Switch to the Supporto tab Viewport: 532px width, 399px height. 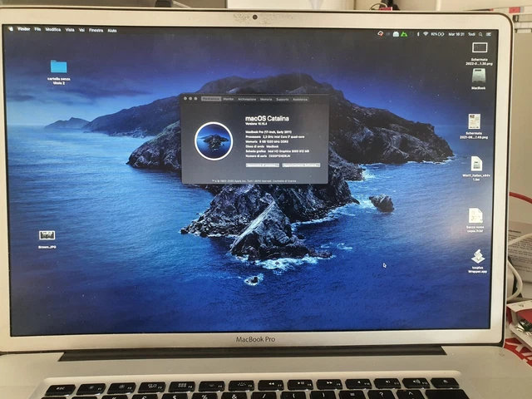pyautogui.click(x=283, y=100)
